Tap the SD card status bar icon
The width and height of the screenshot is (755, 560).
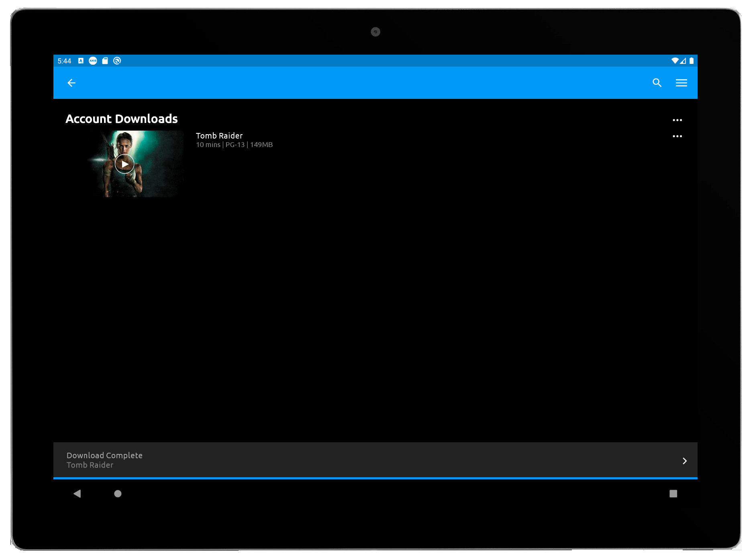(105, 61)
